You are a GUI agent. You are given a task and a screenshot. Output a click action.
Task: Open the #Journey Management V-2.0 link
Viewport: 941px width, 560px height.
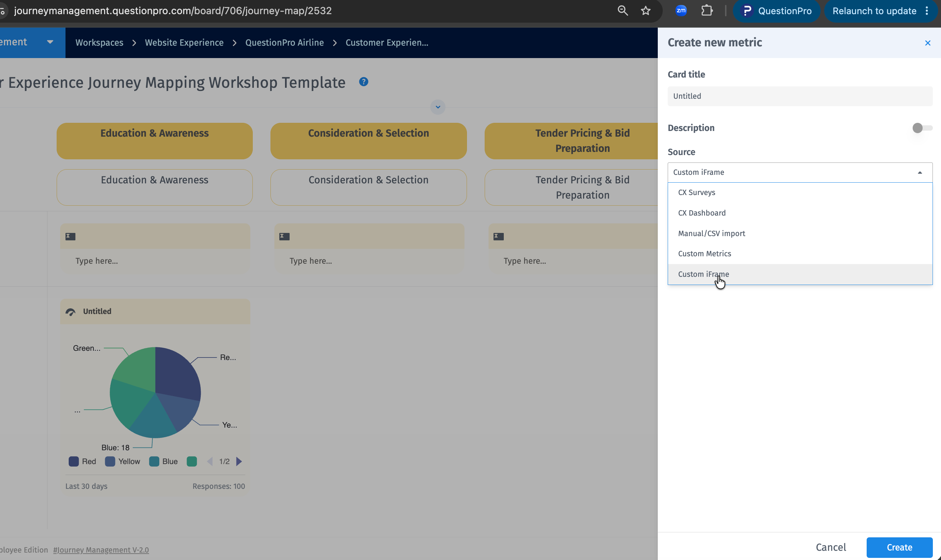(101, 550)
